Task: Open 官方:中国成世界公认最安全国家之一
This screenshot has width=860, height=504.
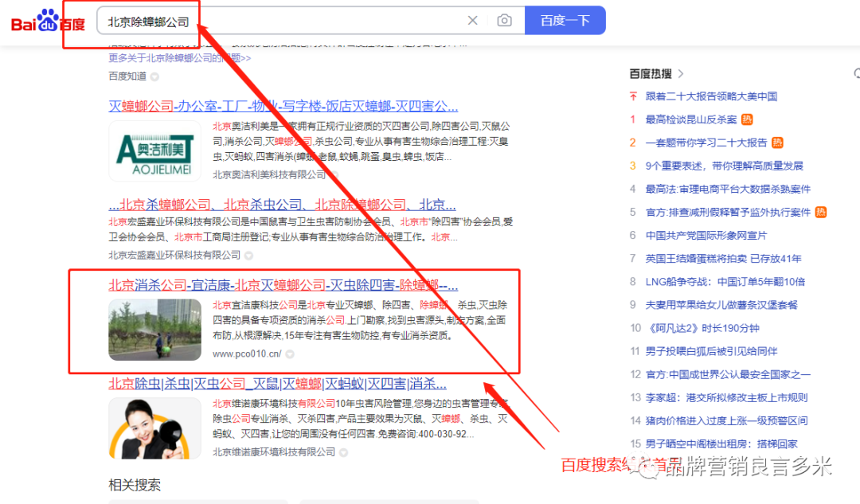Action: (x=728, y=374)
